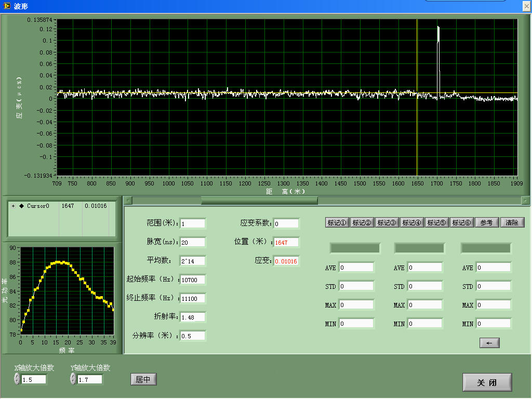Close the 波形 window with title-bar X

(x=527, y=6)
